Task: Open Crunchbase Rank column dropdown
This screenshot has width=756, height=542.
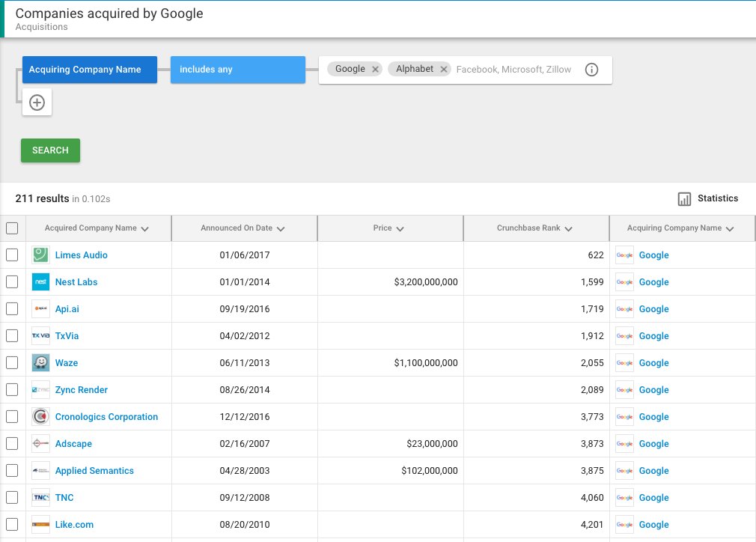Action: pos(568,228)
